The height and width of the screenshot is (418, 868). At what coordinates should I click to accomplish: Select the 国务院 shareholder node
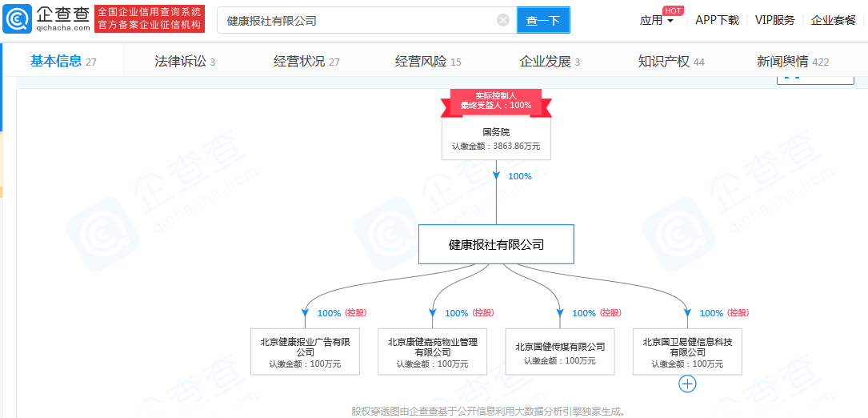[x=496, y=139]
